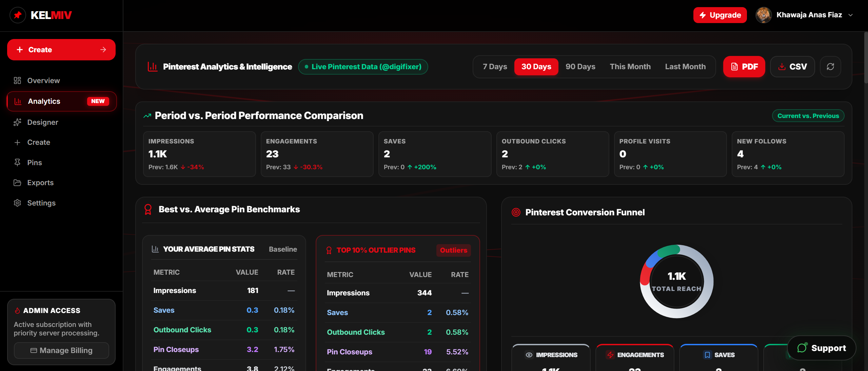Open Designer in the sidebar
Image resolution: width=868 pixels, height=371 pixels.
click(x=61, y=122)
